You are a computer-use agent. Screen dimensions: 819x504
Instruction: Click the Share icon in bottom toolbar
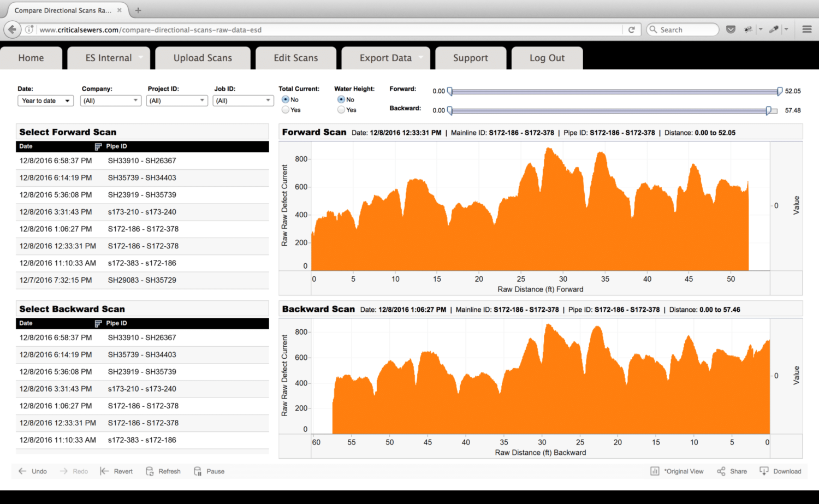[x=721, y=471]
